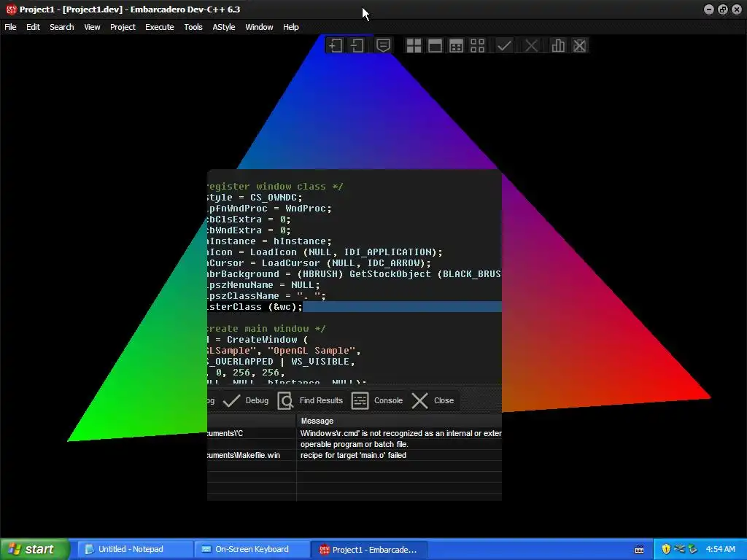Click the Delete Profiling Information crossed-box icon
Screen dimensions: 747x560
579,46
